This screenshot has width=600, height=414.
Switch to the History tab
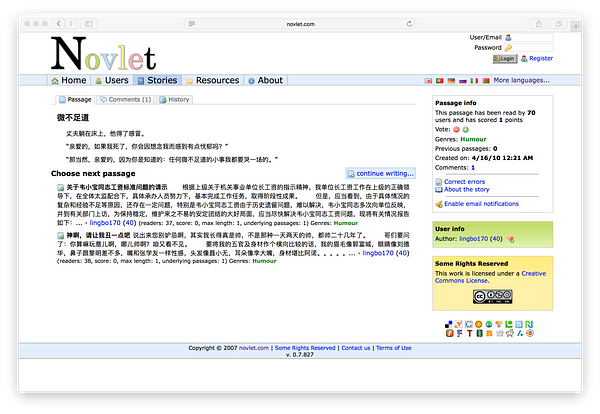pyautogui.click(x=174, y=99)
